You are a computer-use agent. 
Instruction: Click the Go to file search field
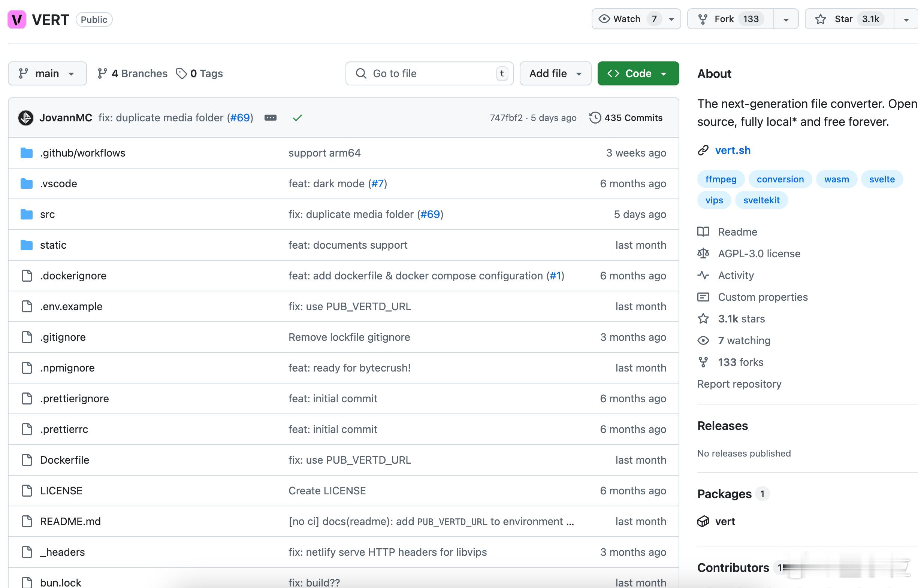coord(429,73)
